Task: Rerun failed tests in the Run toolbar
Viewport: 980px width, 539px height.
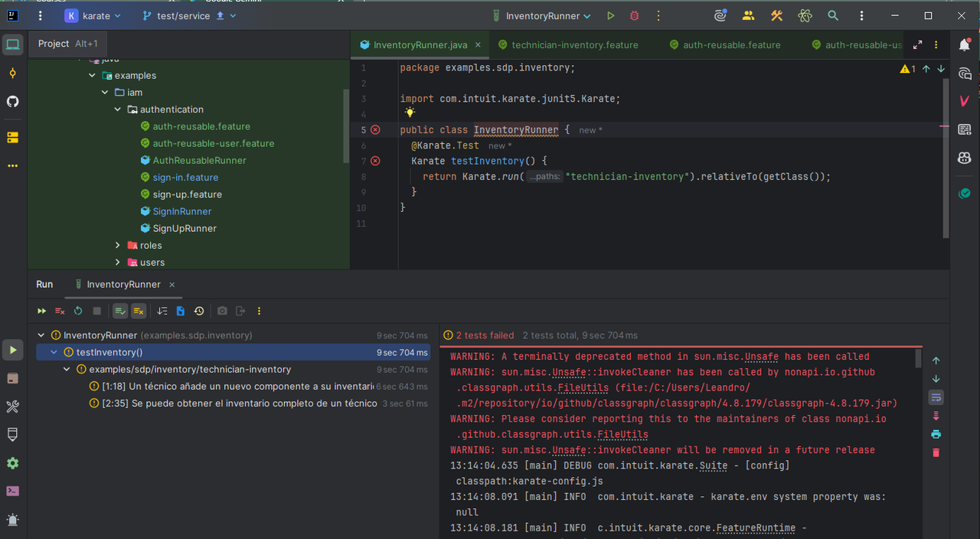Action: click(x=60, y=311)
